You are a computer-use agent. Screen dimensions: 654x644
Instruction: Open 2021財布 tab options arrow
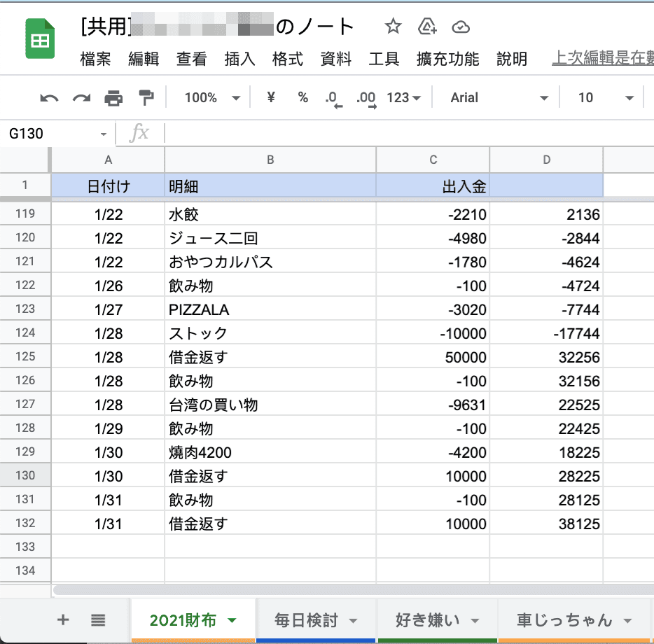(x=232, y=621)
